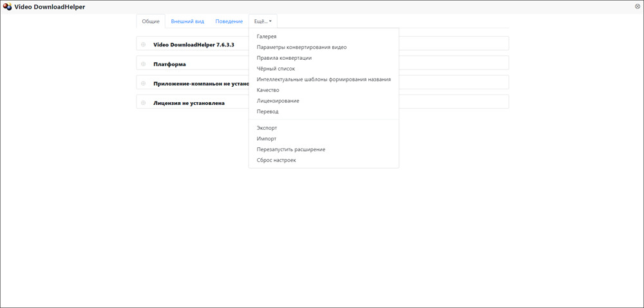Select the Перевод menu item
The height and width of the screenshot is (308, 644).
(324, 111)
